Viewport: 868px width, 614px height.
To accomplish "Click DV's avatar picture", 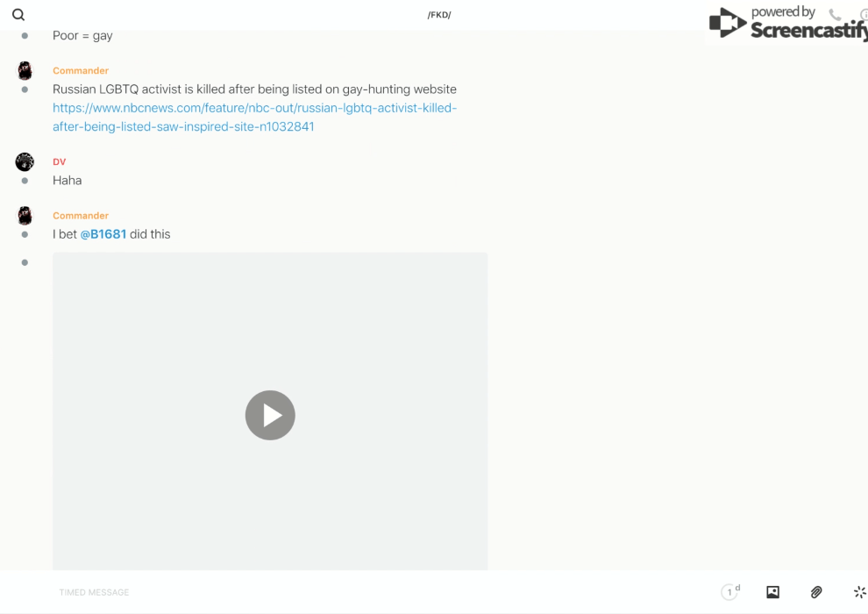I will pos(25,161).
